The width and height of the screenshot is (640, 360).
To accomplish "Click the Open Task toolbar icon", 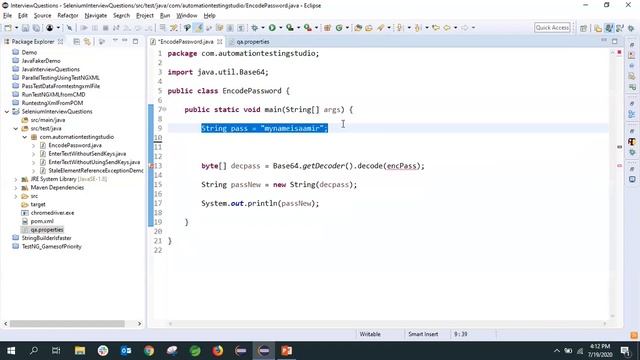I will [x=369, y=28].
